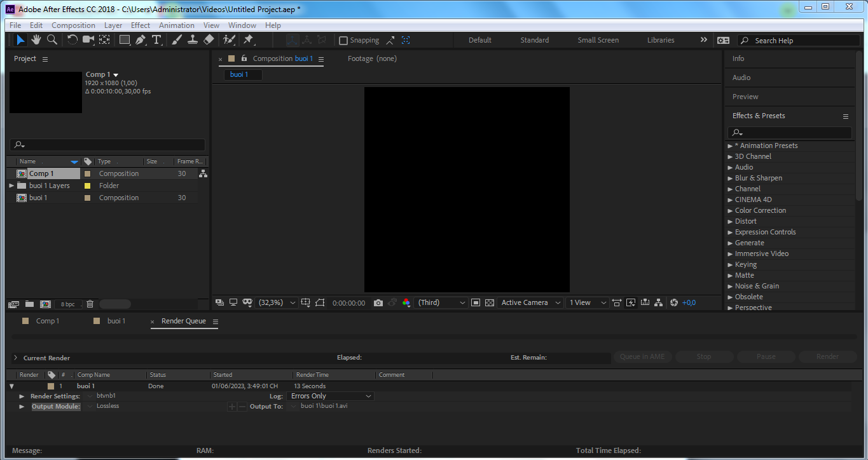
Task: Select the Zoom magnifier tool
Action: point(52,40)
